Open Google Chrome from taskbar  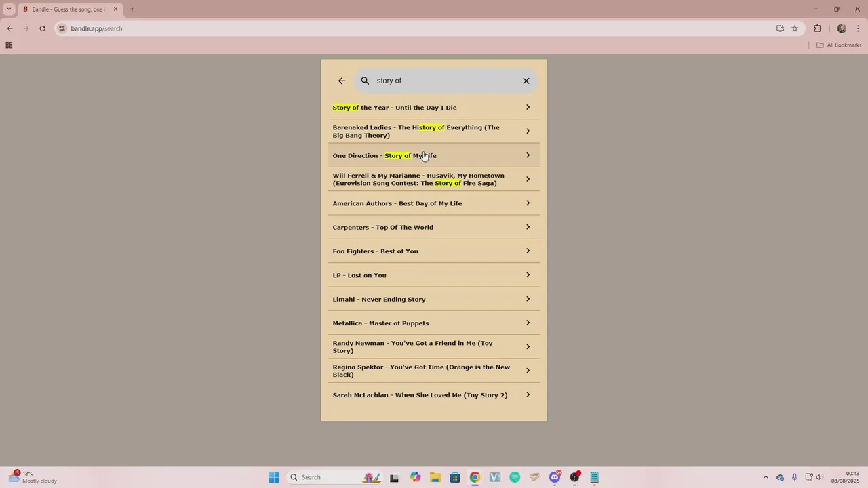[475, 477]
